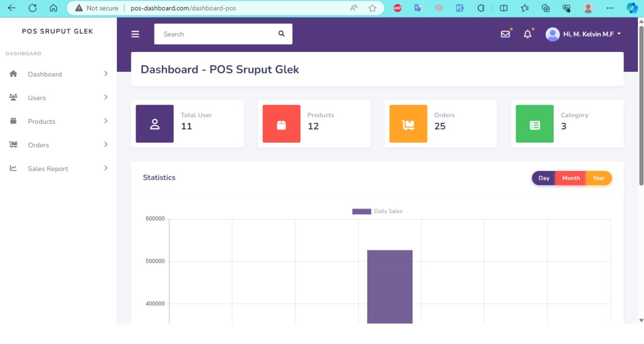Select Orders in the sidebar
Image resolution: width=644 pixels, height=344 pixels.
[38, 145]
